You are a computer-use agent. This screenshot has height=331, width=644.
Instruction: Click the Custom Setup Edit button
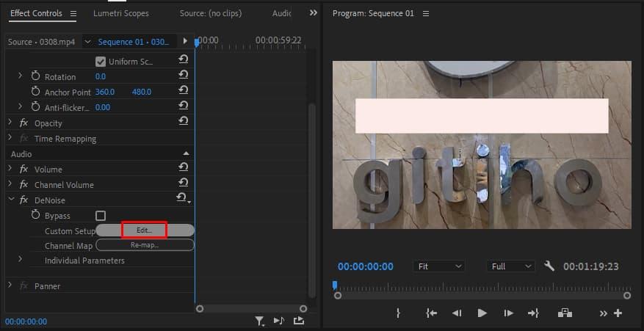(x=145, y=230)
